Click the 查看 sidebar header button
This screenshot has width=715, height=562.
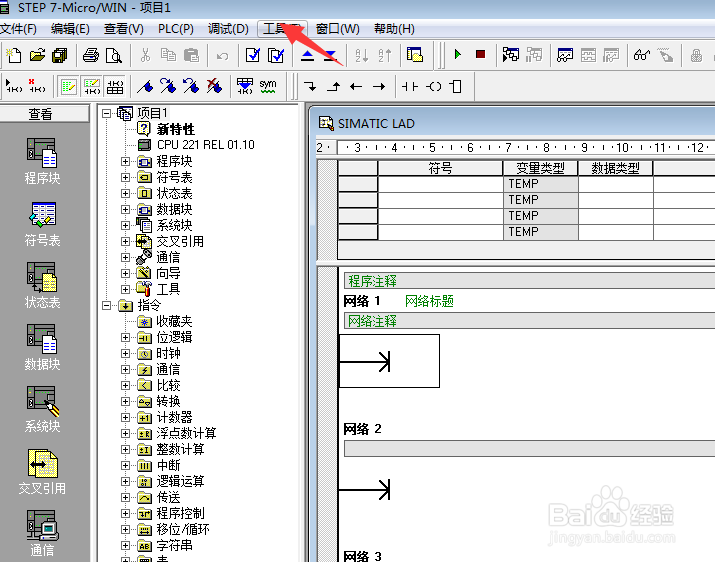pyautogui.click(x=44, y=114)
